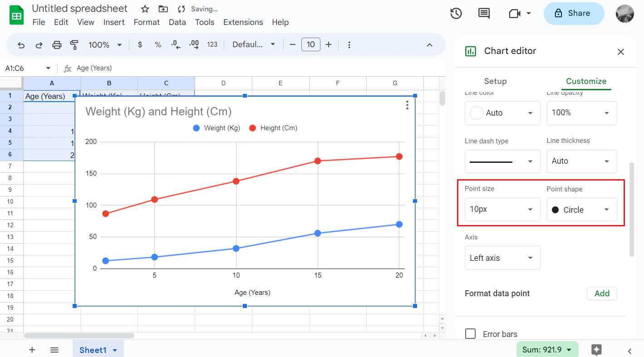Increase decimal places
644x357 pixels.
click(193, 44)
